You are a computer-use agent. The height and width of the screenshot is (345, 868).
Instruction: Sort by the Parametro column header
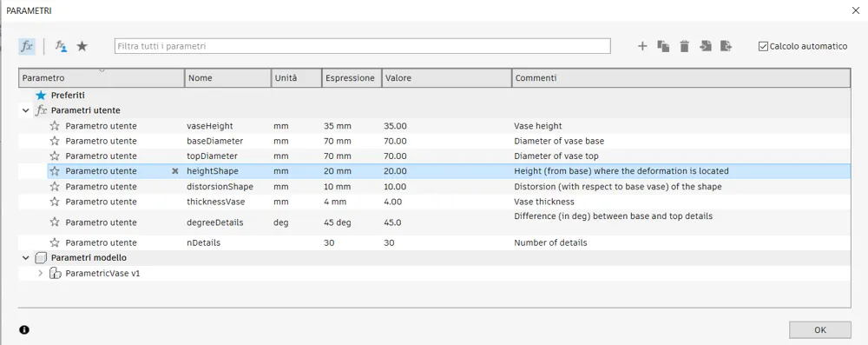[102, 78]
